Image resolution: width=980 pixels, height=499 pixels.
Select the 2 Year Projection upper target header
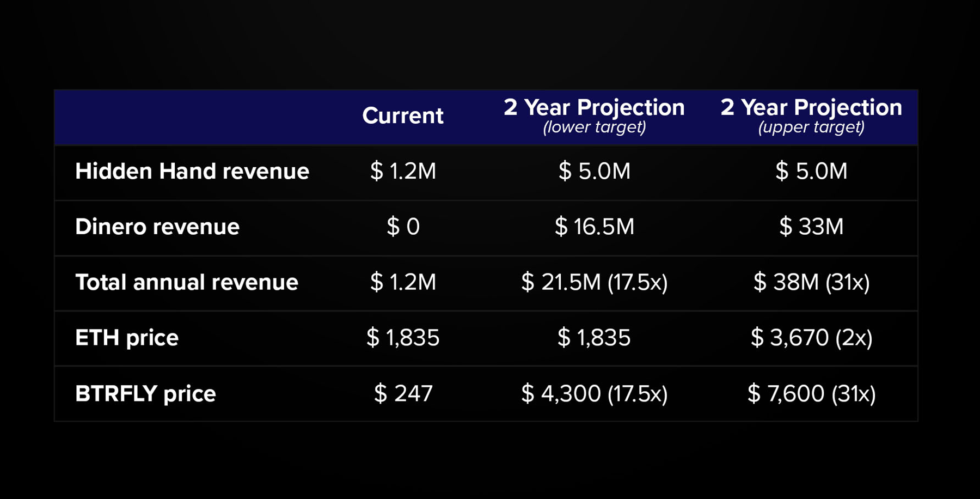[x=811, y=115]
